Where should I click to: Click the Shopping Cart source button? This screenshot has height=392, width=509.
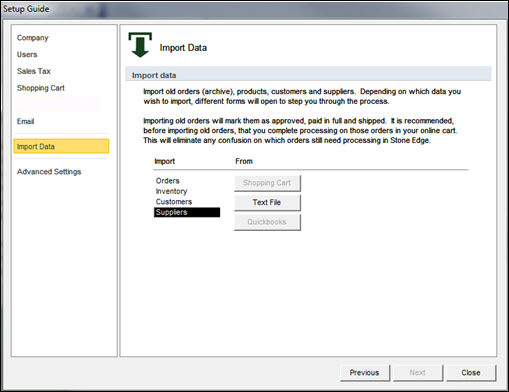click(267, 183)
